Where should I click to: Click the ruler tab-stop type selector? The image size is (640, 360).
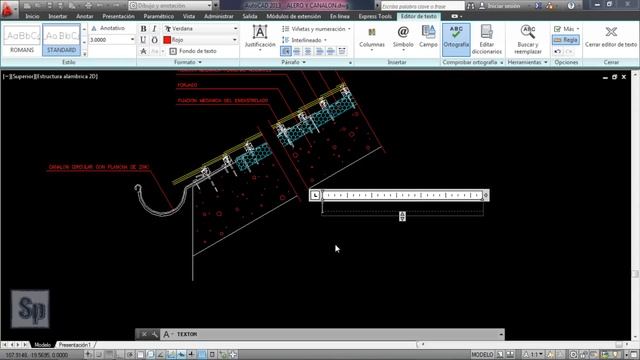(x=315, y=196)
